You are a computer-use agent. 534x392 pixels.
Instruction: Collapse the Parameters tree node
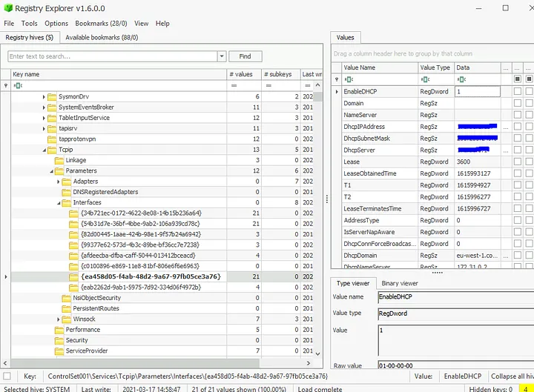point(51,171)
